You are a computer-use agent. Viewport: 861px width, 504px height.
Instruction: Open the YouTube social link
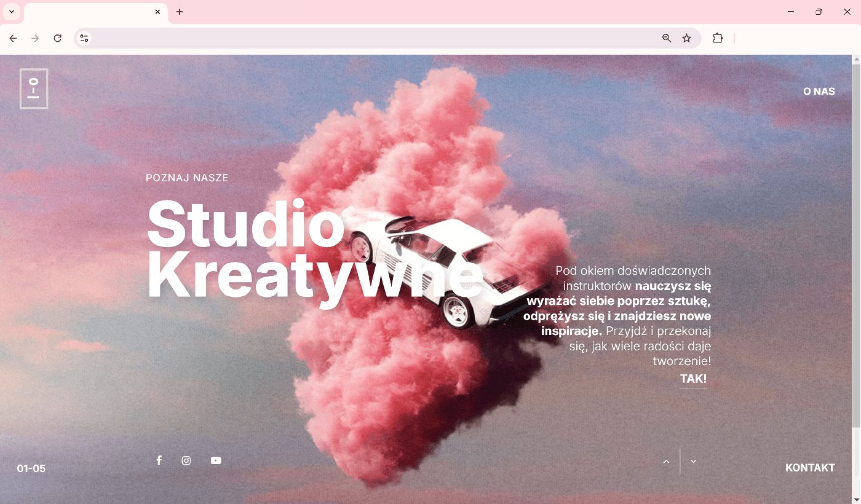click(216, 460)
